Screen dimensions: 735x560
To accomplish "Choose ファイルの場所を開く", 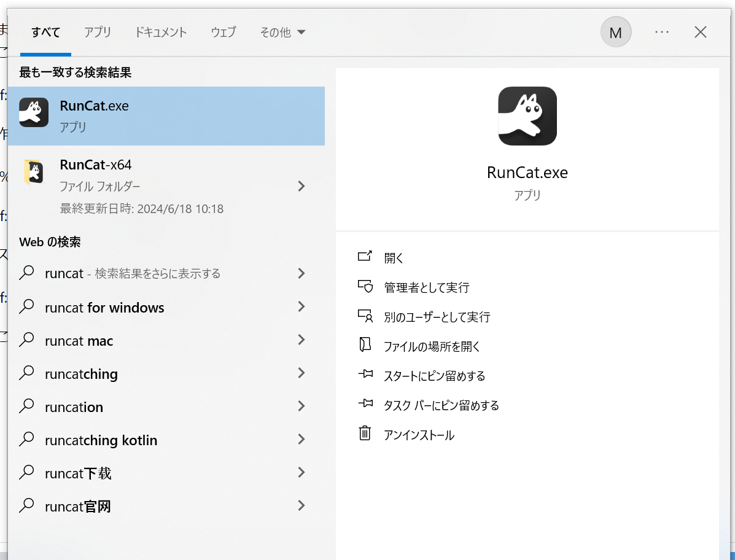I will (432, 346).
